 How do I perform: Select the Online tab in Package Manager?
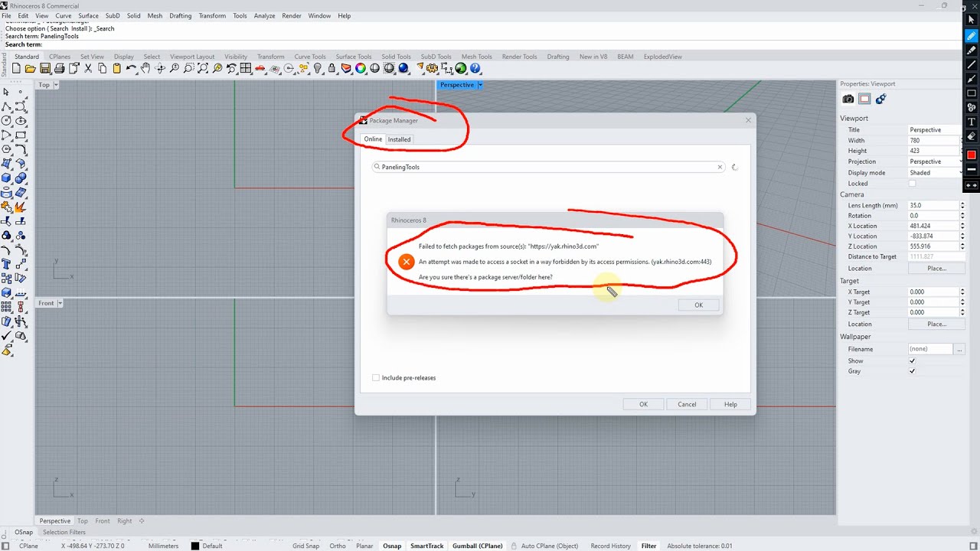pyautogui.click(x=373, y=139)
